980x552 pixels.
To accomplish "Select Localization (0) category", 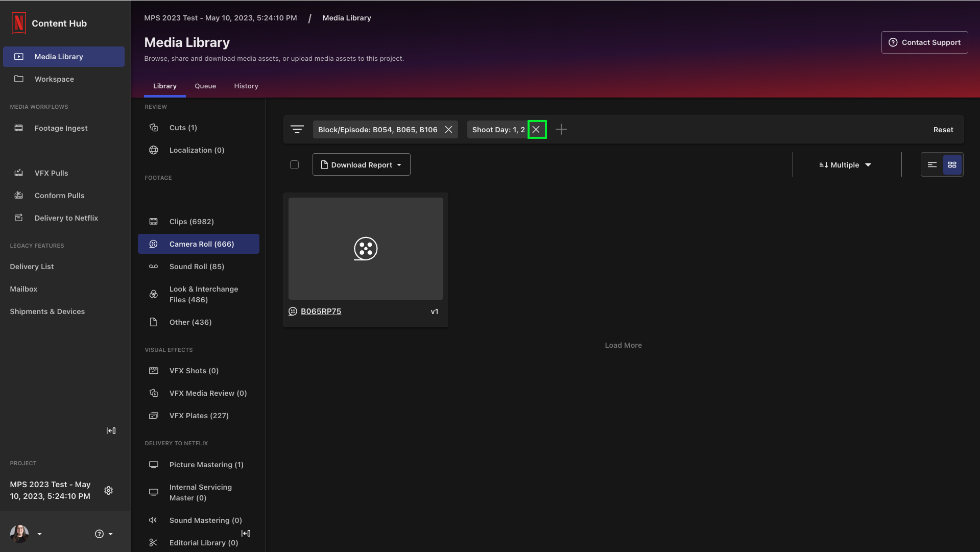I will pyautogui.click(x=199, y=150).
